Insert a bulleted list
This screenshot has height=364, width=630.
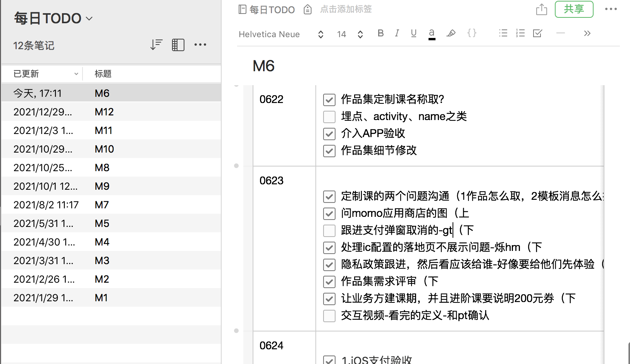click(503, 33)
